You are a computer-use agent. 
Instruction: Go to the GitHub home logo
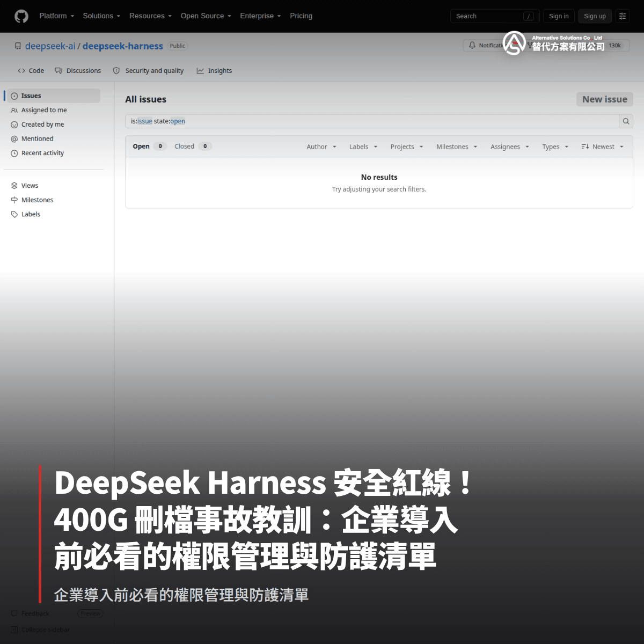click(21, 16)
